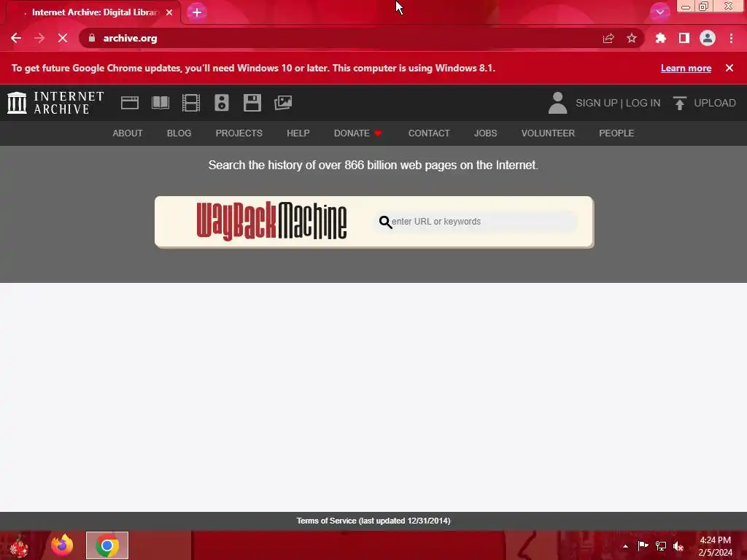Viewport: 747px width, 560px height.
Task: Click the forward navigation arrow
Action: [39, 38]
